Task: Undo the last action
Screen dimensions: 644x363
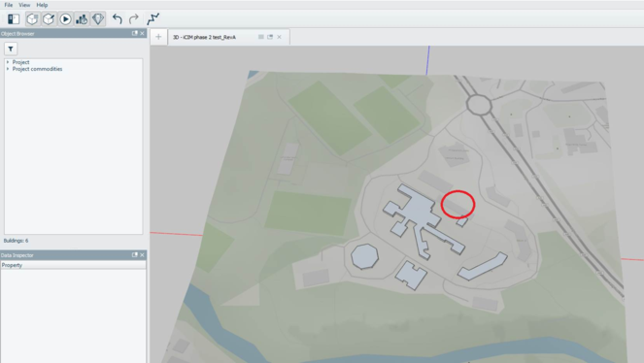Action: [x=118, y=18]
